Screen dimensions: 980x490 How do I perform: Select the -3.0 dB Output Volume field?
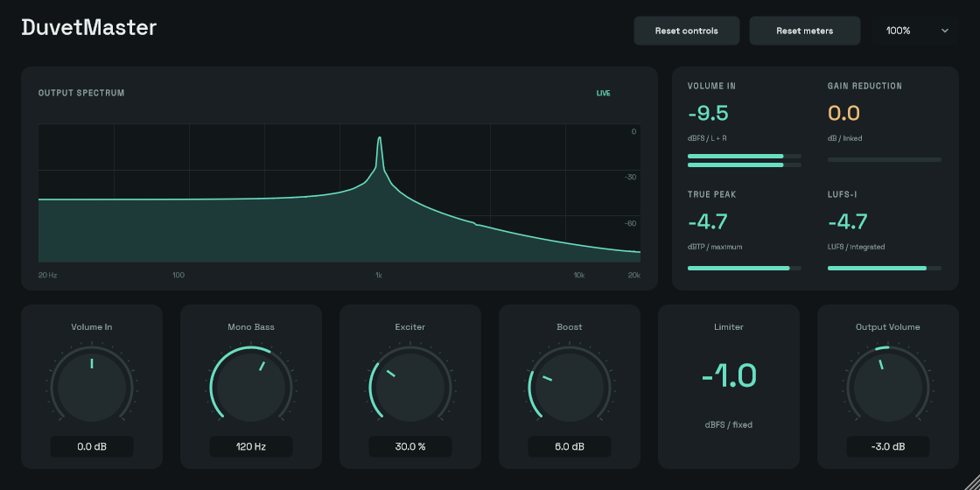click(x=887, y=447)
